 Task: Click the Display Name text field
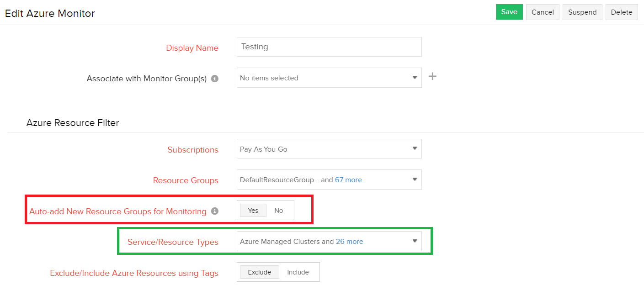click(x=329, y=47)
